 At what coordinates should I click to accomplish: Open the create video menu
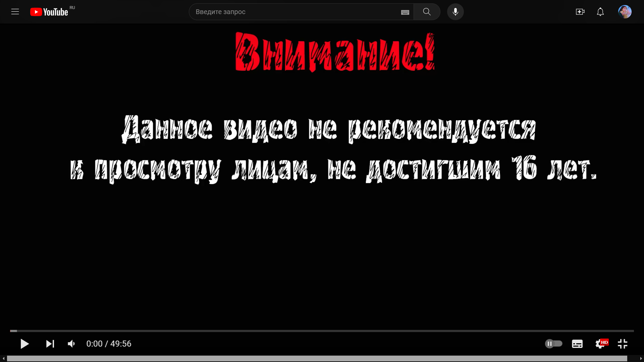pos(580,12)
